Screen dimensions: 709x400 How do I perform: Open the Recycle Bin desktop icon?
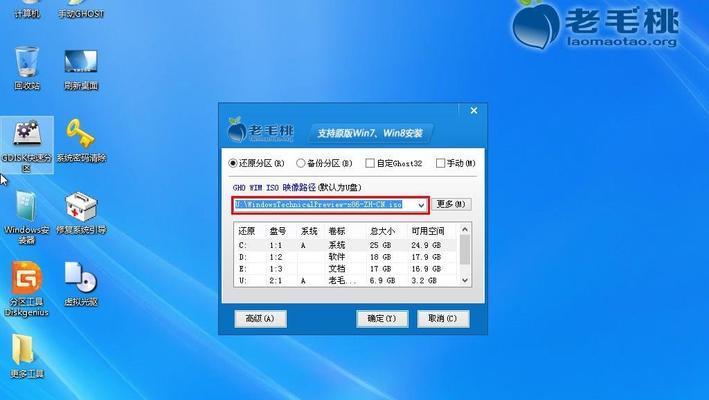[x=27, y=67]
